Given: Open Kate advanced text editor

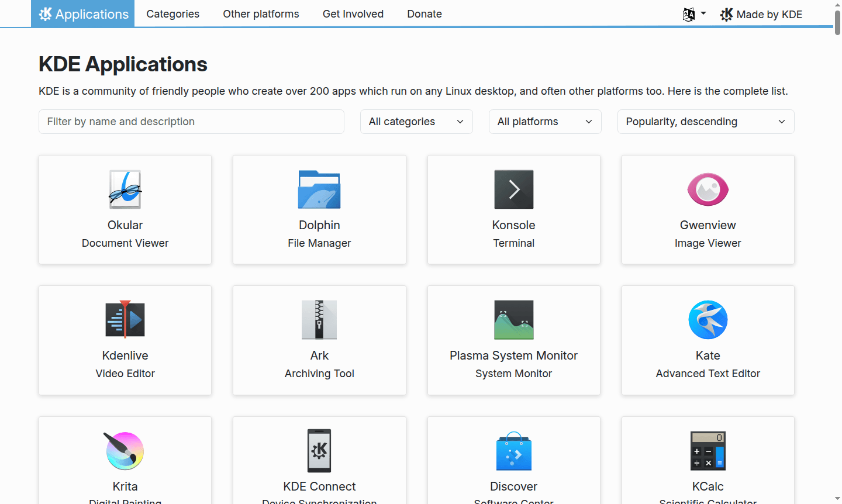Looking at the screenshot, I should click(708, 319).
